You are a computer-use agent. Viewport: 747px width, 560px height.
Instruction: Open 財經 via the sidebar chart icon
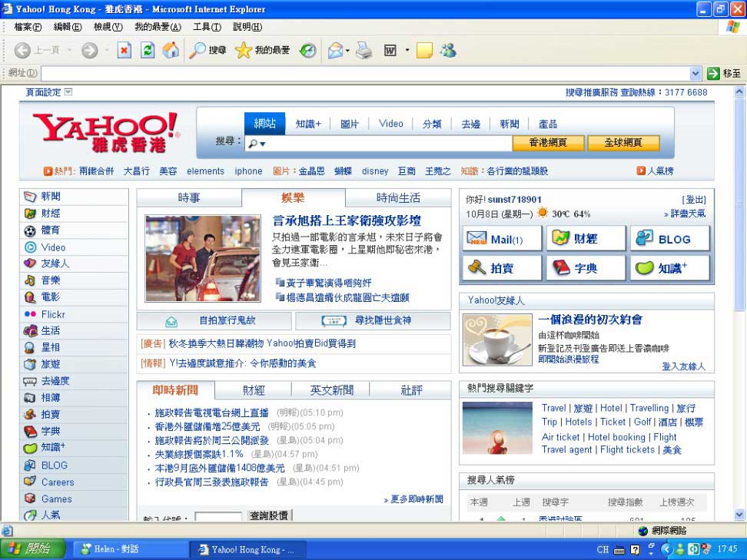coord(30,214)
